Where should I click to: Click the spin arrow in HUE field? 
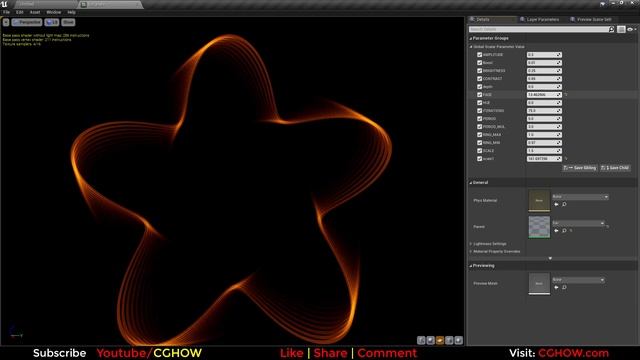(x=559, y=103)
